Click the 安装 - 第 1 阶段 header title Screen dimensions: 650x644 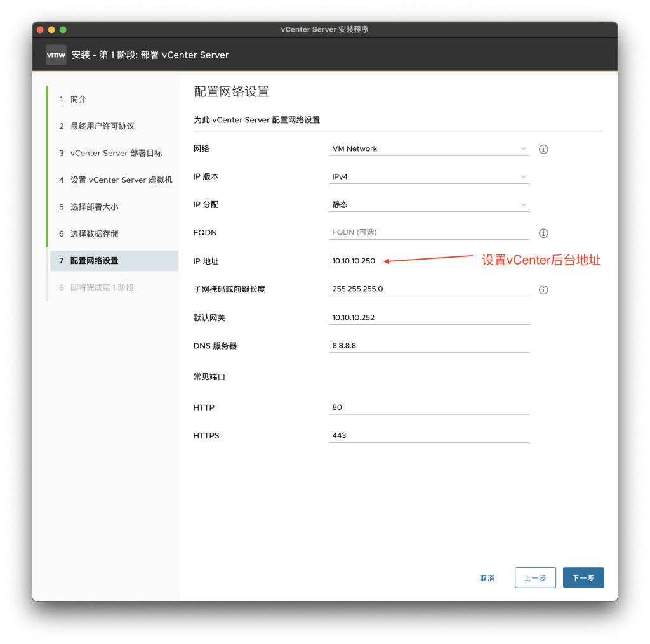(150, 55)
